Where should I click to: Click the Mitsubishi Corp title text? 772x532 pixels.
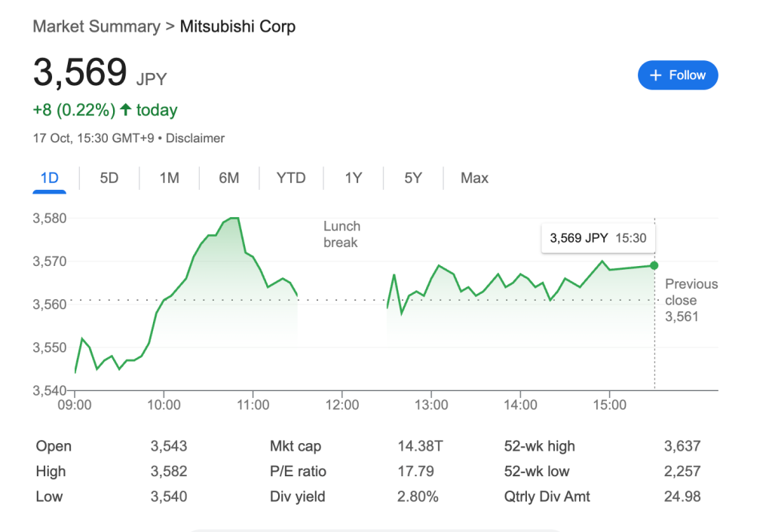237,27
